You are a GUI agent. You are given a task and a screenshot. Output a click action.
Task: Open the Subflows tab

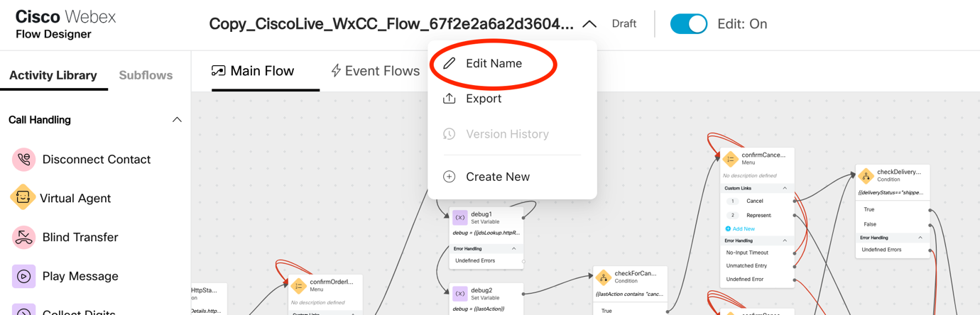(x=146, y=75)
